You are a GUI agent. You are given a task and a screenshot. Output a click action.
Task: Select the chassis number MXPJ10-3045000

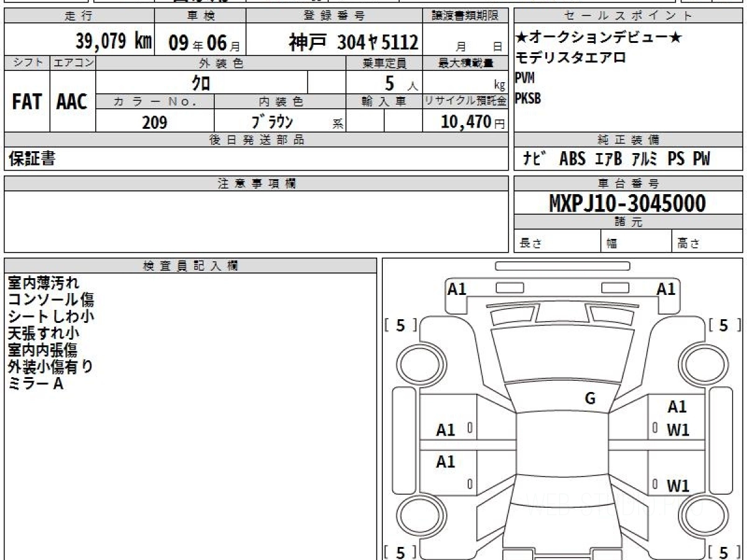pyautogui.click(x=627, y=203)
